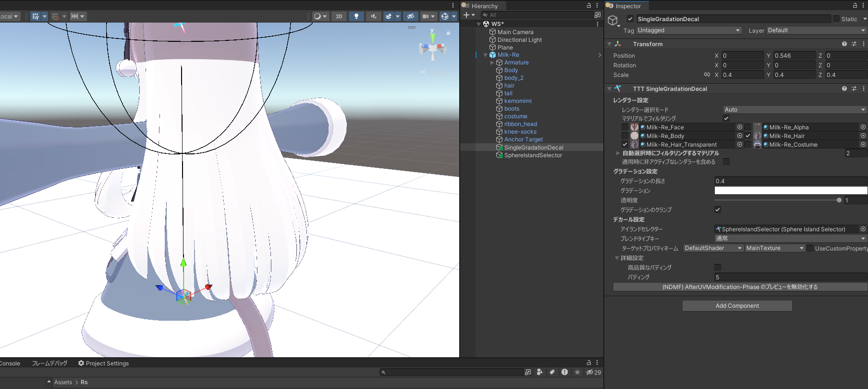This screenshot has width=868, height=389.
Task: Click the favorites star icon in Project panel
Action: click(x=577, y=372)
